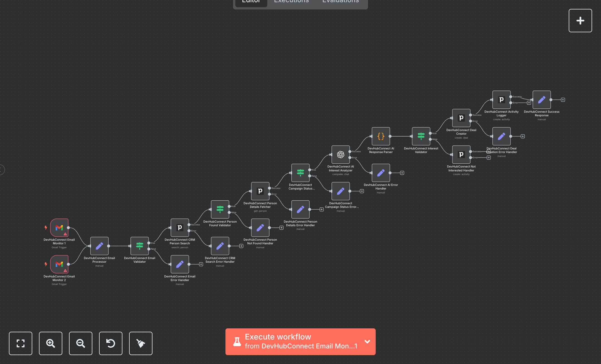
Task: Click the fit-to-view canvas button
Action: [x=21, y=343]
